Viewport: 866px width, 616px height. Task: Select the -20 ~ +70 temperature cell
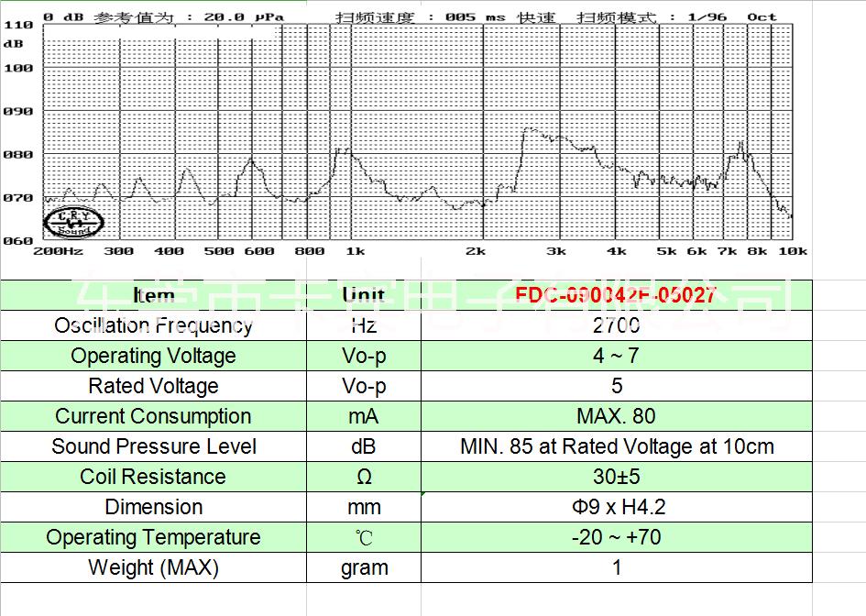pos(616,537)
